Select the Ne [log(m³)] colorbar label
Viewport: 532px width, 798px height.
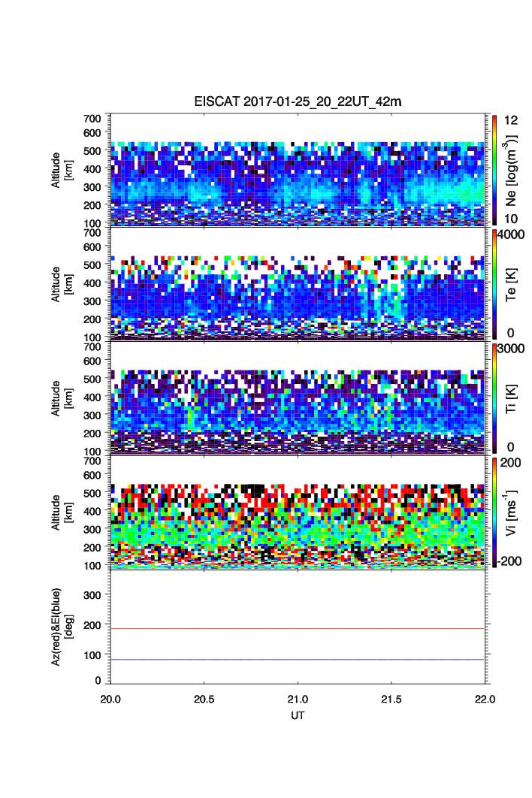tap(512, 169)
